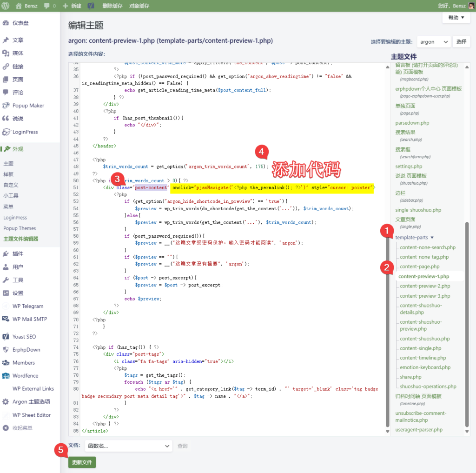
Task: Click the Update File (更新文件) button
Action: coord(82,462)
